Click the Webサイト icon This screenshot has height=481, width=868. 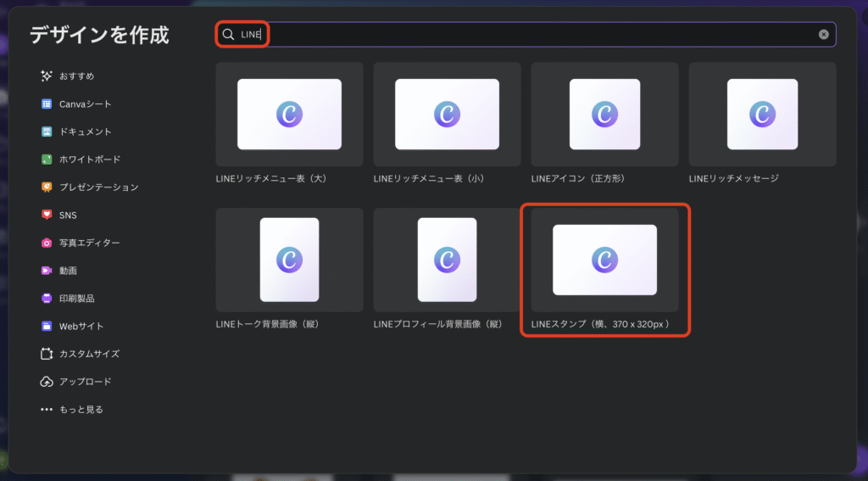point(47,326)
